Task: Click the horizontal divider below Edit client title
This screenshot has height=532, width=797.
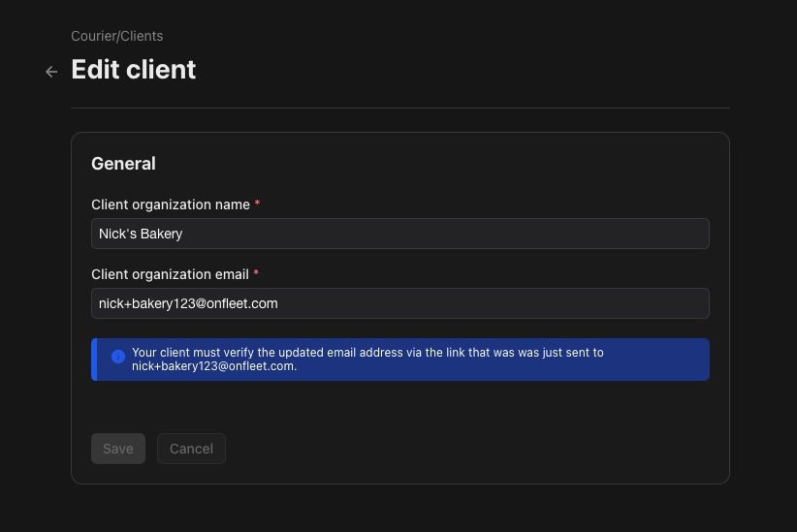Action: coord(400,108)
